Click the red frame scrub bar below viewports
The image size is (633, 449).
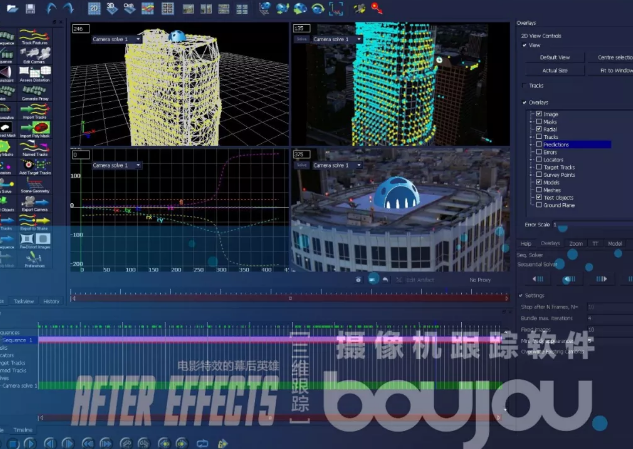pos(289,298)
